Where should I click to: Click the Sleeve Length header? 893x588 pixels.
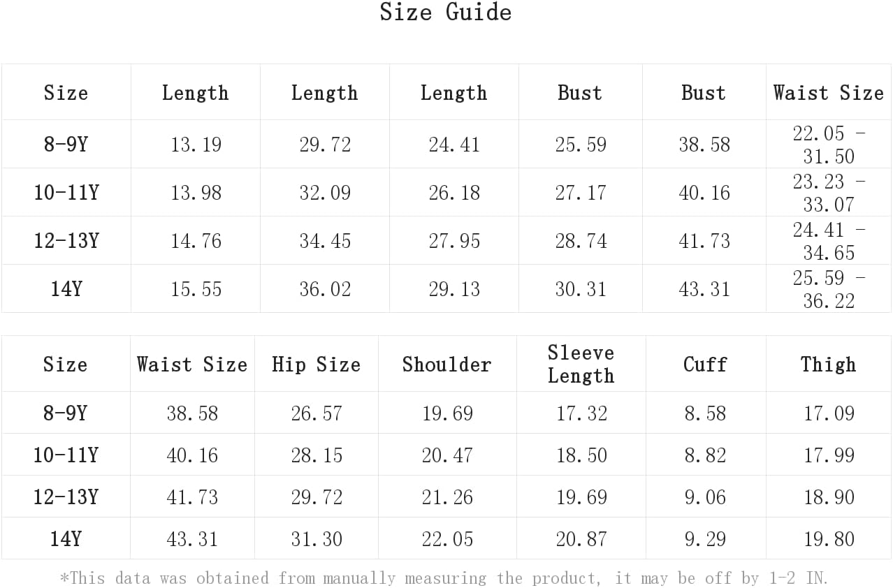point(581,364)
